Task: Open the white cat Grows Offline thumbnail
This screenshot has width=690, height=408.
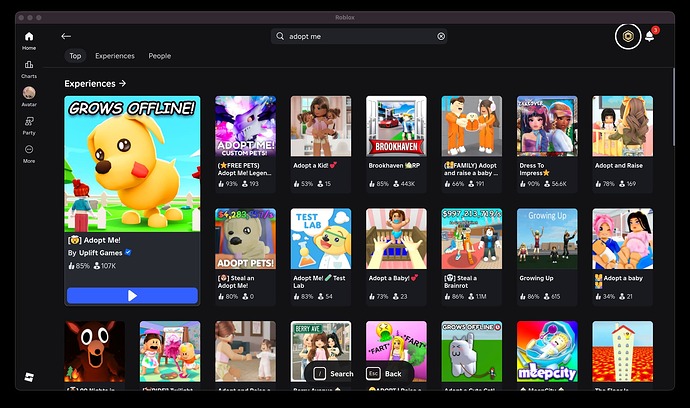Action: coord(472,351)
